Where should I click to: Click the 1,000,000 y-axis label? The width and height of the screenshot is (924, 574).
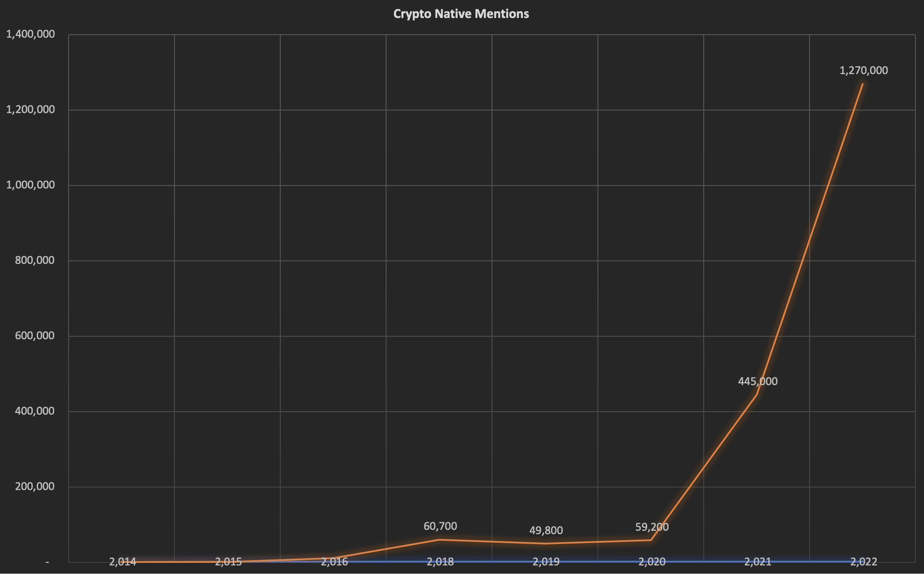pos(30,185)
